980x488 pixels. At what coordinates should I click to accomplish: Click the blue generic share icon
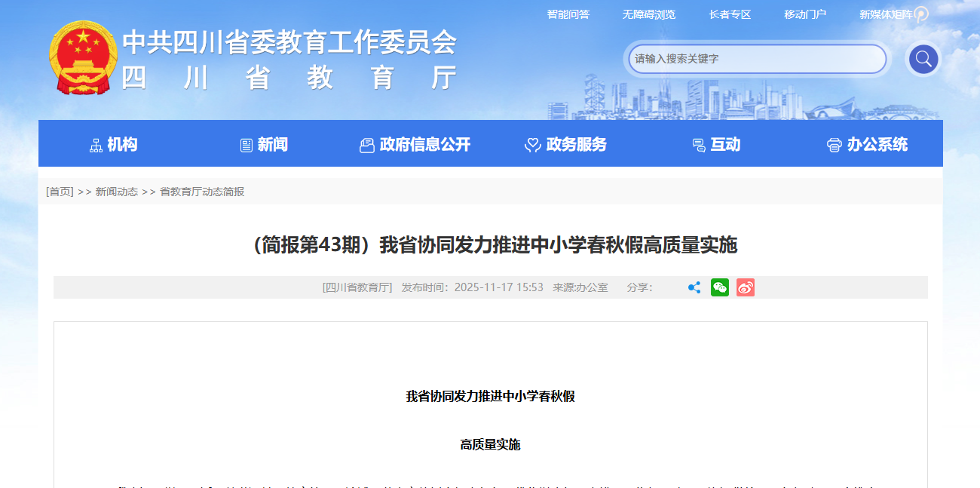point(693,287)
